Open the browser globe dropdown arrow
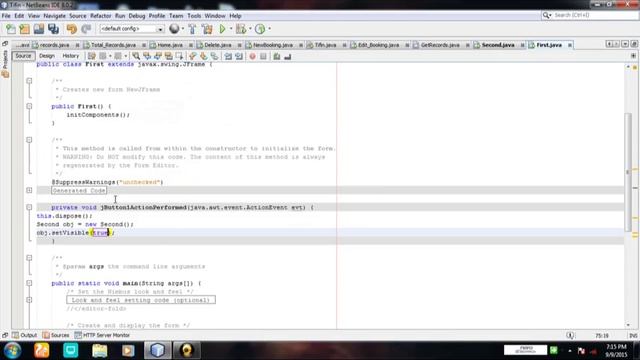The height and width of the screenshot is (360, 640). 182,29
